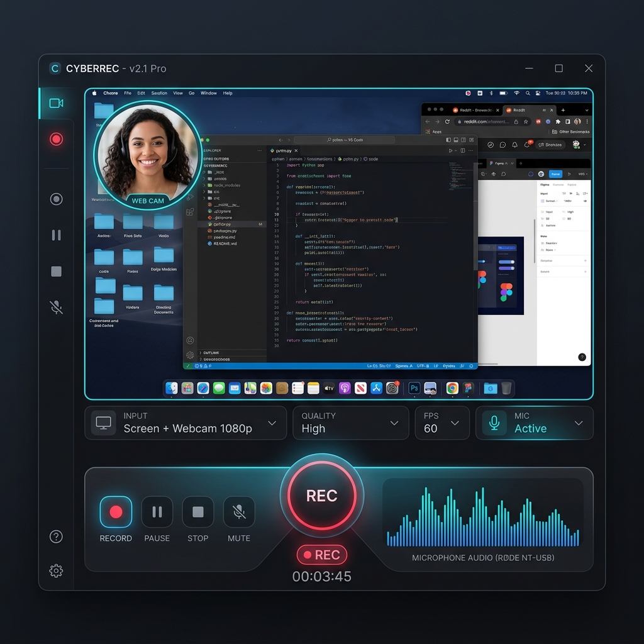The image size is (644, 644).
Task: Open the Go menu in the menu bar
Action: click(x=191, y=93)
